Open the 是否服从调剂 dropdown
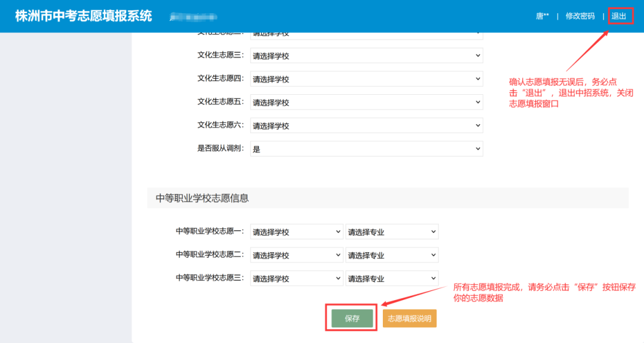Screen dimensions: 644x343 point(366,149)
